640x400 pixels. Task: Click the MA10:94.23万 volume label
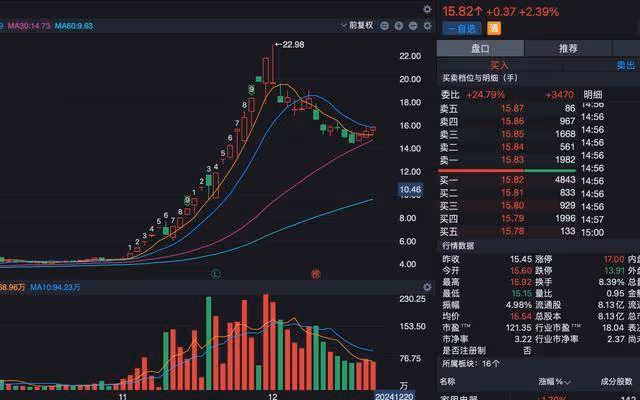tap(55, 287)
